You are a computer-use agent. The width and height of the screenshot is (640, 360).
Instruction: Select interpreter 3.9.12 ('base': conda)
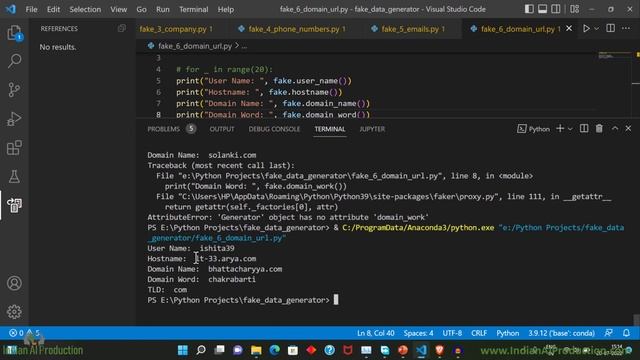click(561, 333)
